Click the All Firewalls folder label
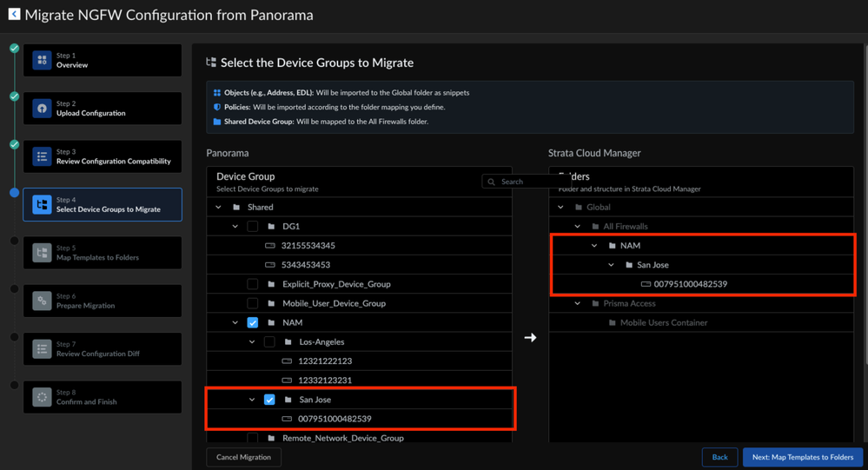Image resolution: width=868 pixels, height=470 pixels. tap(626, 227)
